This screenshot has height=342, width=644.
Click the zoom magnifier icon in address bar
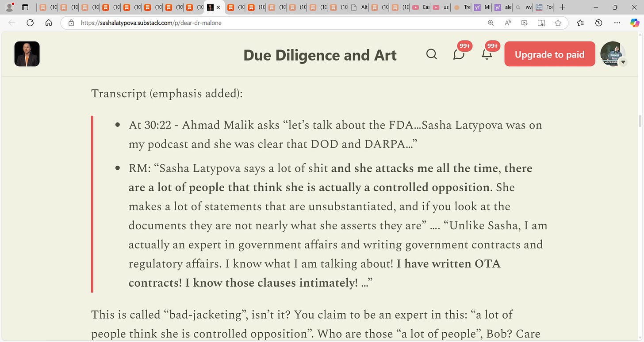click(x=491, y=23)
